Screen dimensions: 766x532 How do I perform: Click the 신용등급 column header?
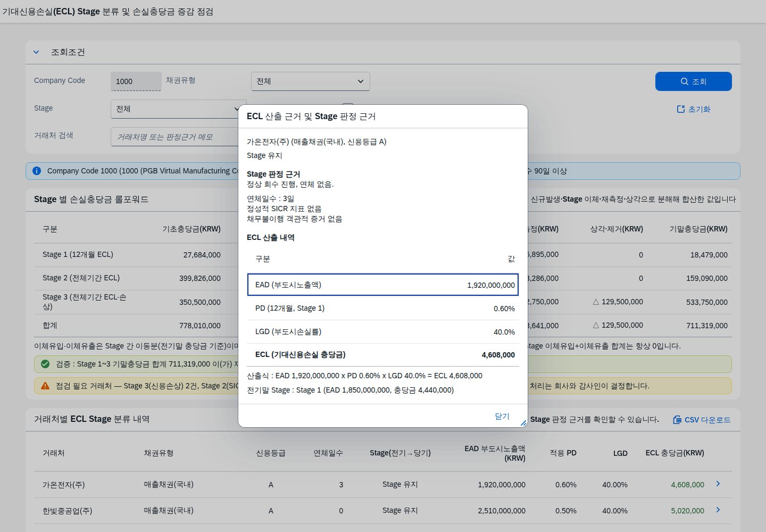[x=271, y=453]
